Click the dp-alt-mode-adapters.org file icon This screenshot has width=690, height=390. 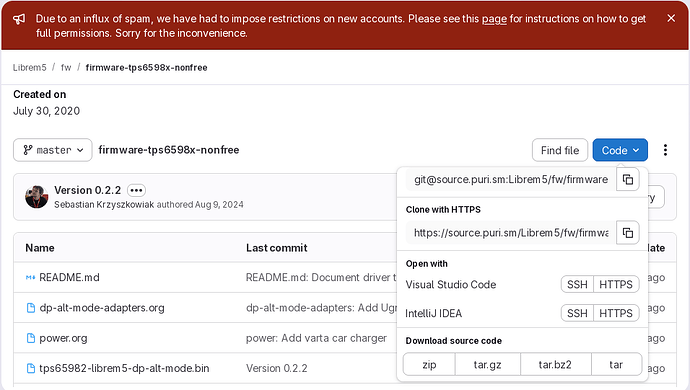[31, 308]
